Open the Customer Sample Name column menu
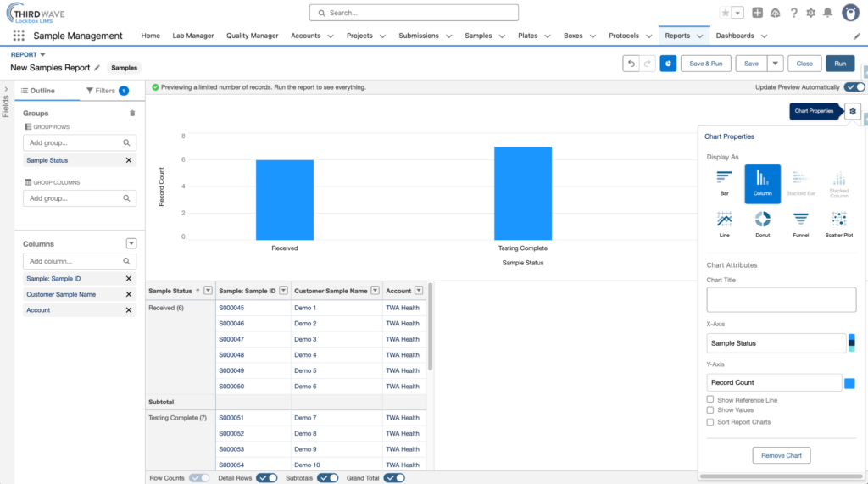This screenshot has width=868, height=484. click(376, 291)
